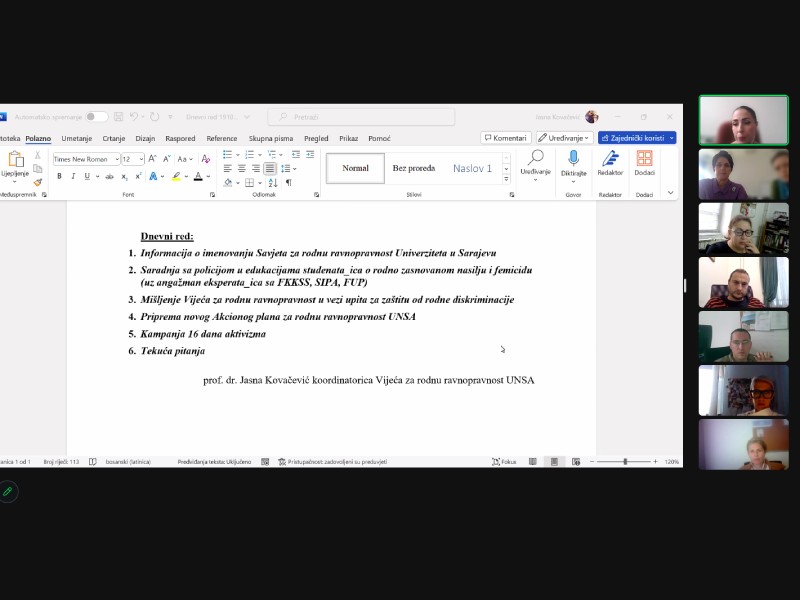Click the Komentari button
The height and width of the screenshot is (600, 800).
point(505,138)
